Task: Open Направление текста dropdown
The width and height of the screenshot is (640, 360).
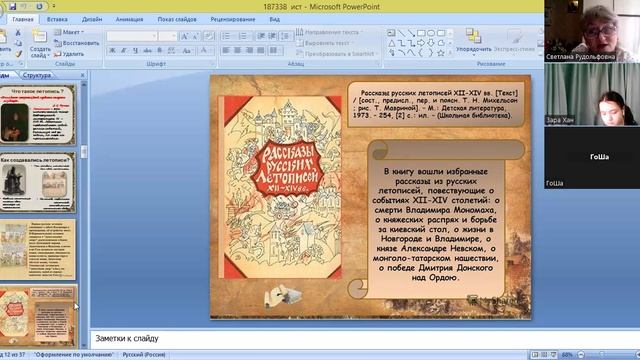Action: (x=329, y=32)
